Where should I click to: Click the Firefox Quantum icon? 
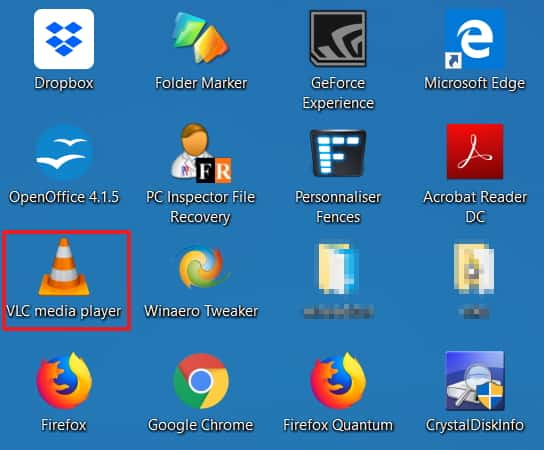(x=338, y=380)
